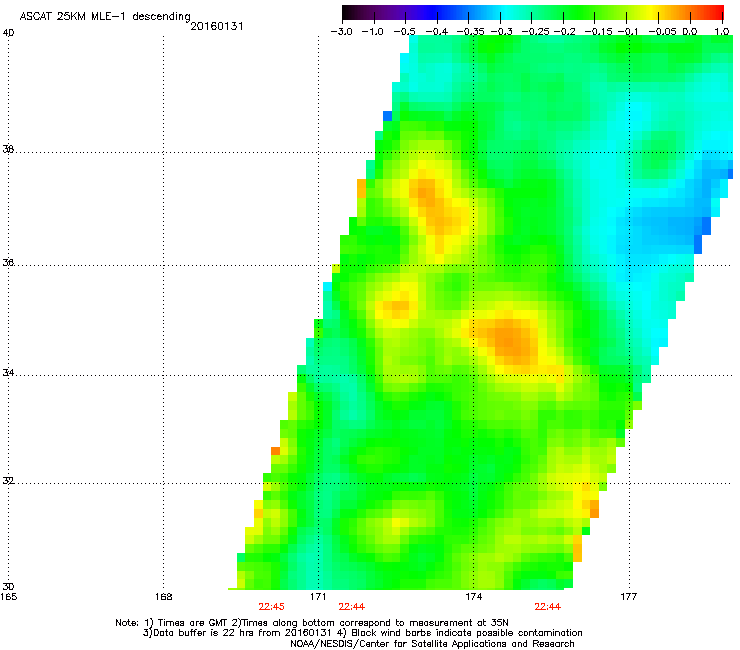The height and width of the screenshot is (650, 740).
Task: Click the colorbar label -0.5
Action: click(405, 32)
